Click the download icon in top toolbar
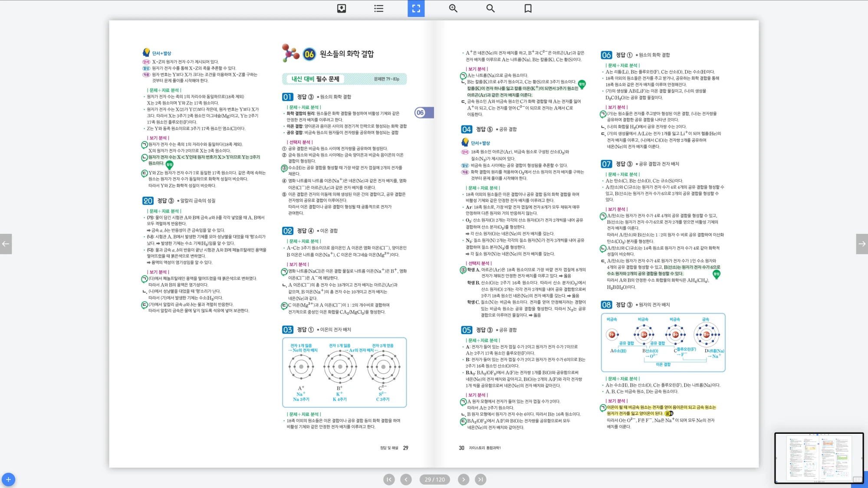The height and width of the screenshot is (488, 868). point(342,8)
